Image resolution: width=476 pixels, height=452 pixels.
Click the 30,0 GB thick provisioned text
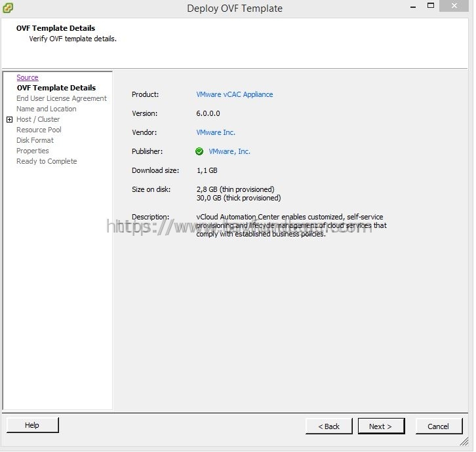pos(239,198)
